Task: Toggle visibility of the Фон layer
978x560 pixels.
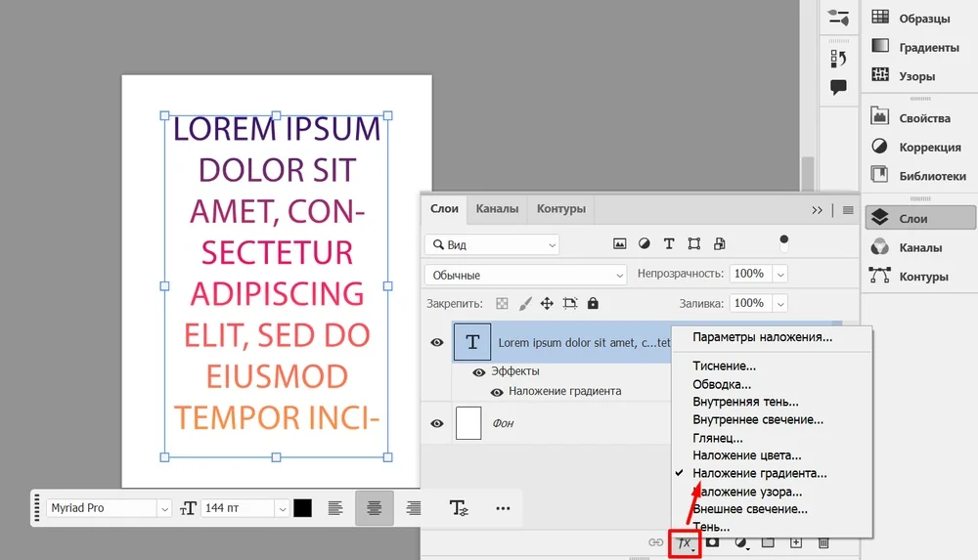Action: coord(437,423)
